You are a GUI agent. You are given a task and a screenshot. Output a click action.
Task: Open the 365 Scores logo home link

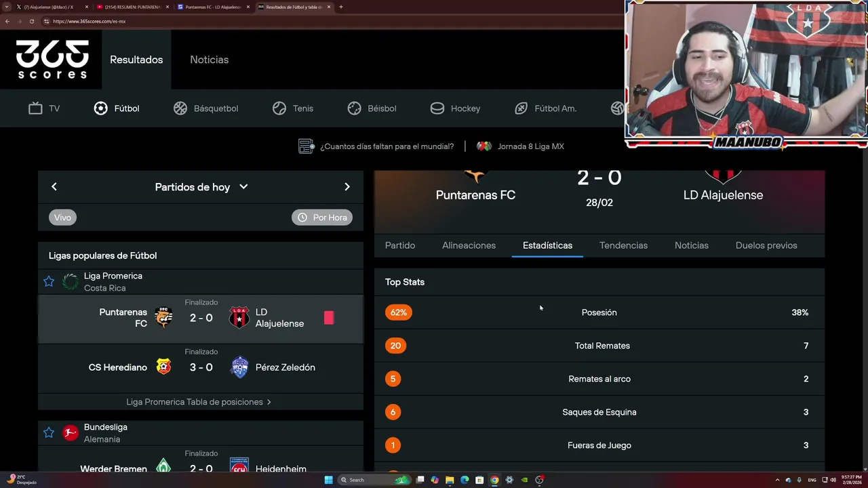(52, 60)
